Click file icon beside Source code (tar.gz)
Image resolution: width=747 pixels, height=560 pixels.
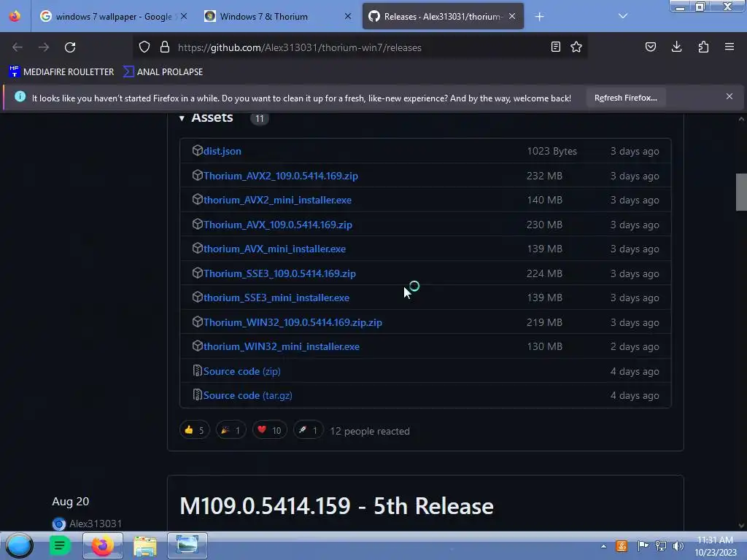[197, 394]
